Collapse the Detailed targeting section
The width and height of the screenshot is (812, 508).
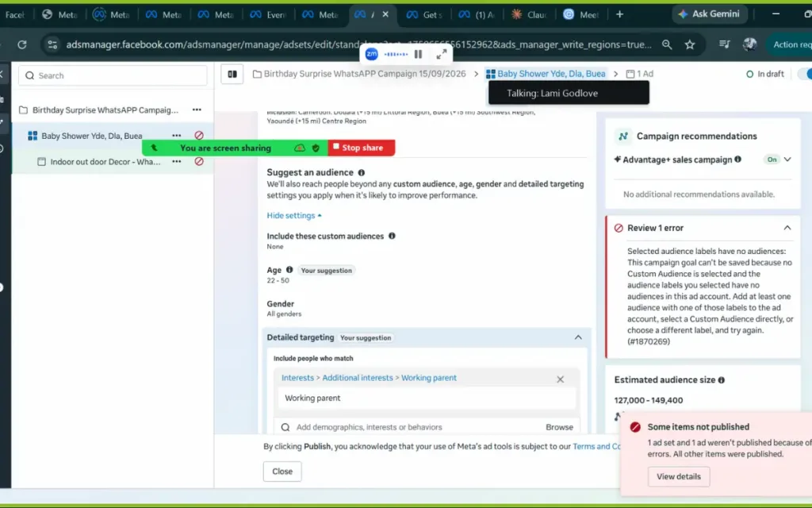(578, 337)
